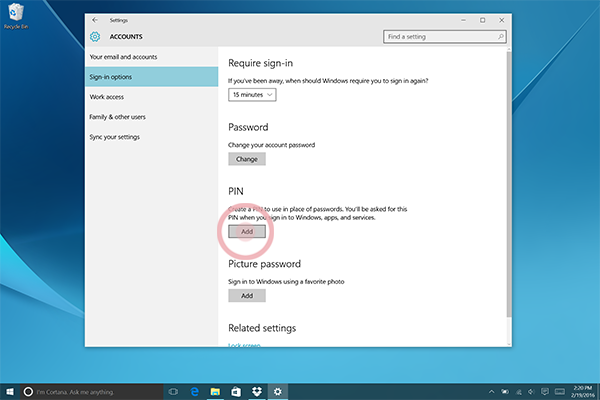Show hidden system tray icons
The image size is (600, 400).
(x=491, y=392)
